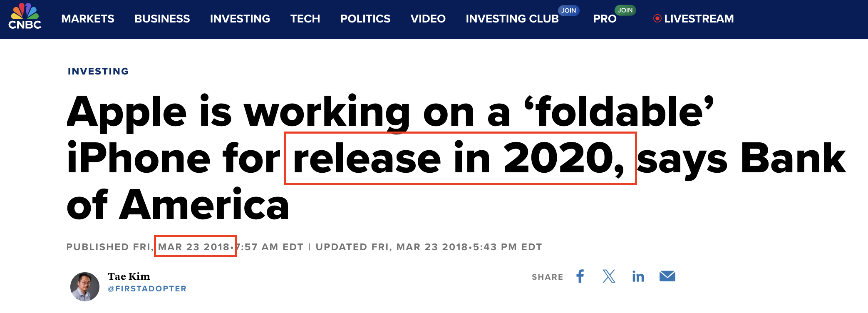This screenshot has width=868, height=313.
Task: Open the Video section
Action: [x=428, y=19]
